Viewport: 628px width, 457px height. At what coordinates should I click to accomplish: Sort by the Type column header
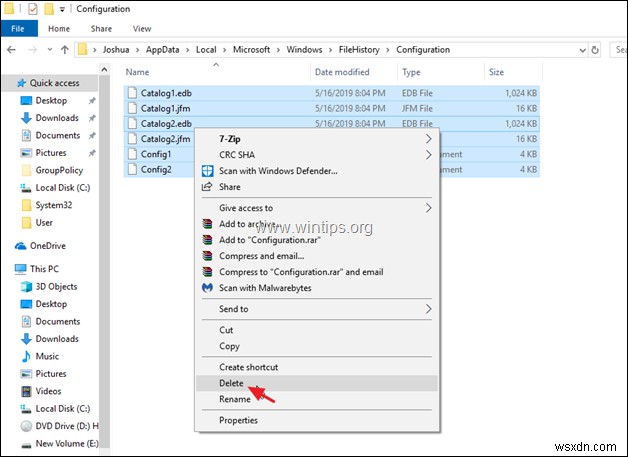click(x=441, y=72)
